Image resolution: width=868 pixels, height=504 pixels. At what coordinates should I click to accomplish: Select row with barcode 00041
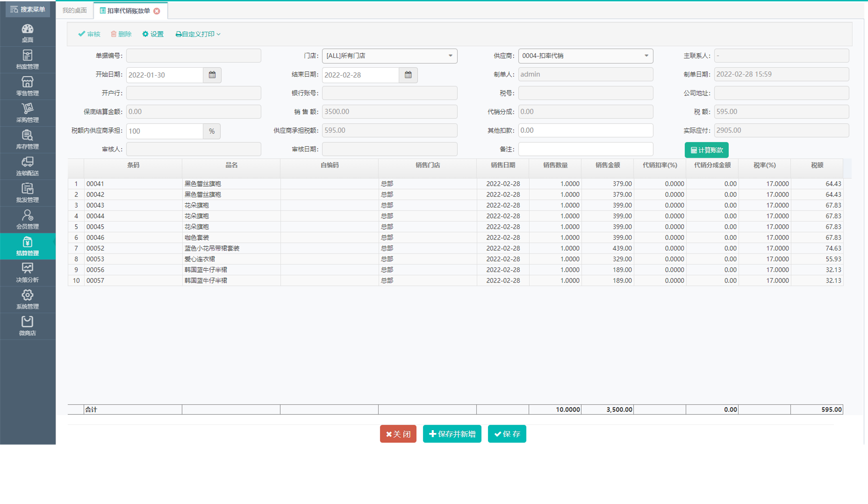point(455,184)
